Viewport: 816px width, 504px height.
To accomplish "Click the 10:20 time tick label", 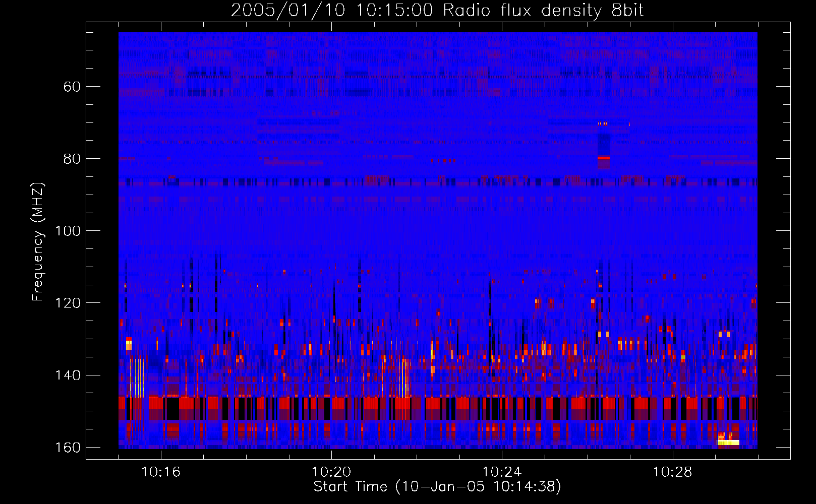I will tap(331, 472).
